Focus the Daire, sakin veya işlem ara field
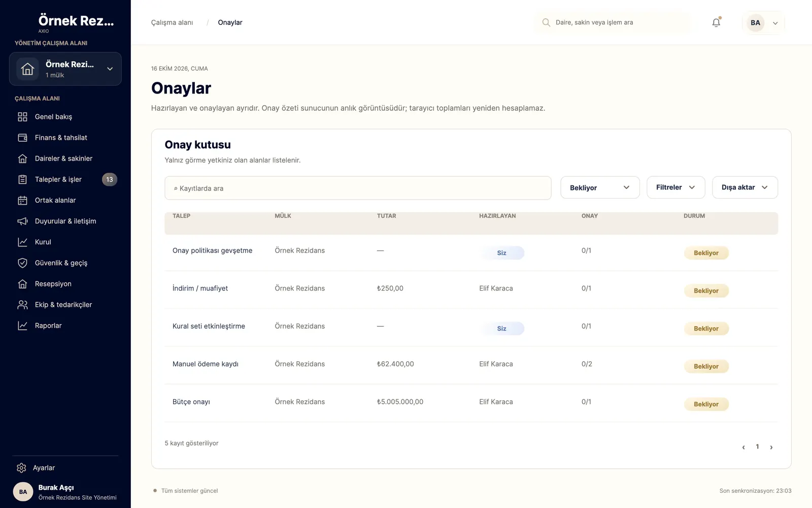This screenshot has width=812, height=508. tap(614, 22)
